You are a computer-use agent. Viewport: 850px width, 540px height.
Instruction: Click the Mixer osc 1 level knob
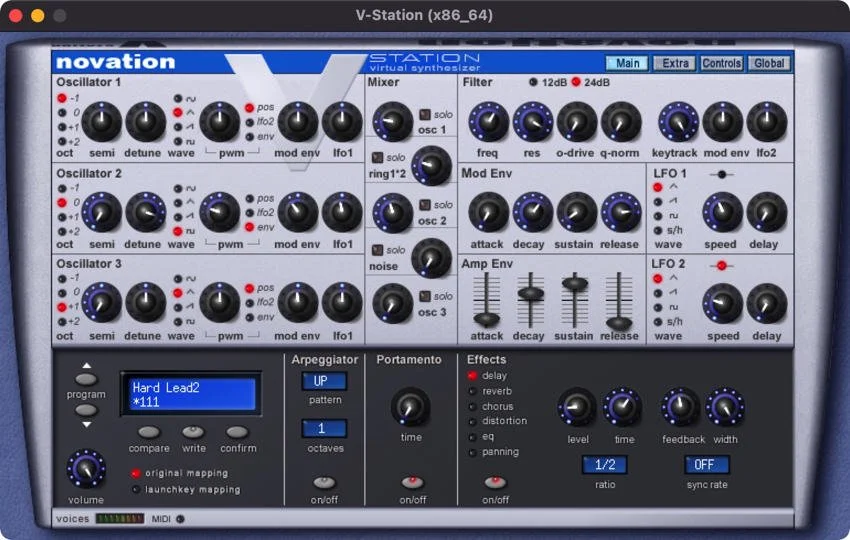point(392,122)
